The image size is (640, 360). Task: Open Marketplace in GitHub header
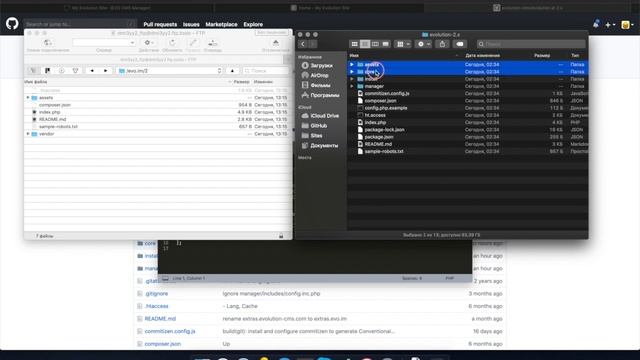(221, 24)
